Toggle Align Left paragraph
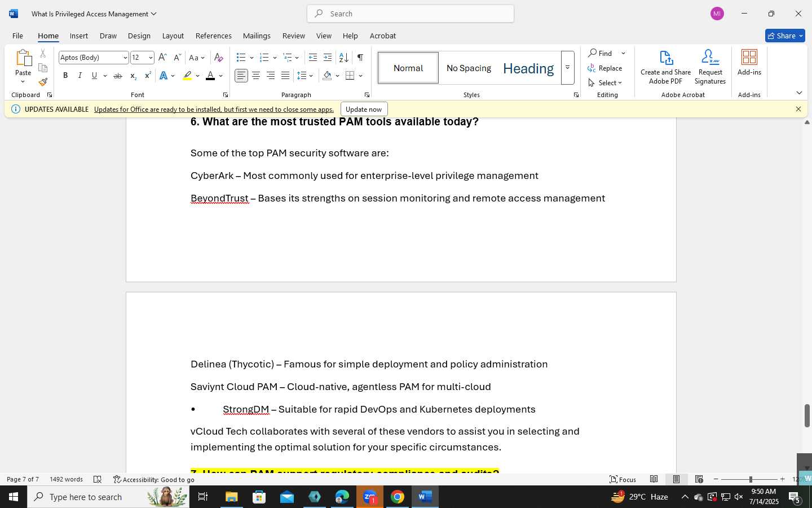 241,76
